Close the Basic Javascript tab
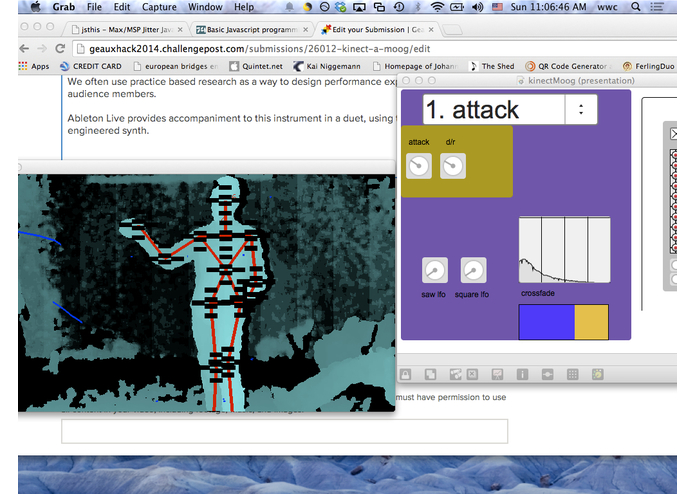The height and width of the screenshot is (494, 695). pos(305,30)
